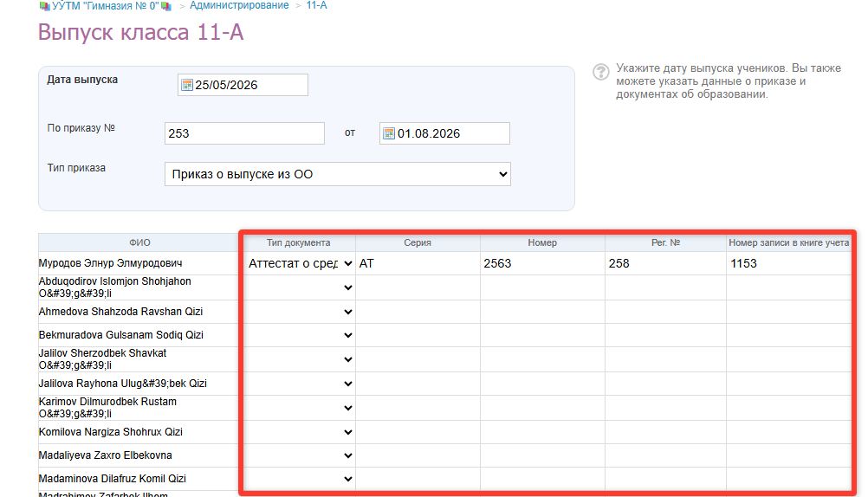Click Серия field for Jalilova Rayhona
Screen dimensions: 868x497
(418, 384)
